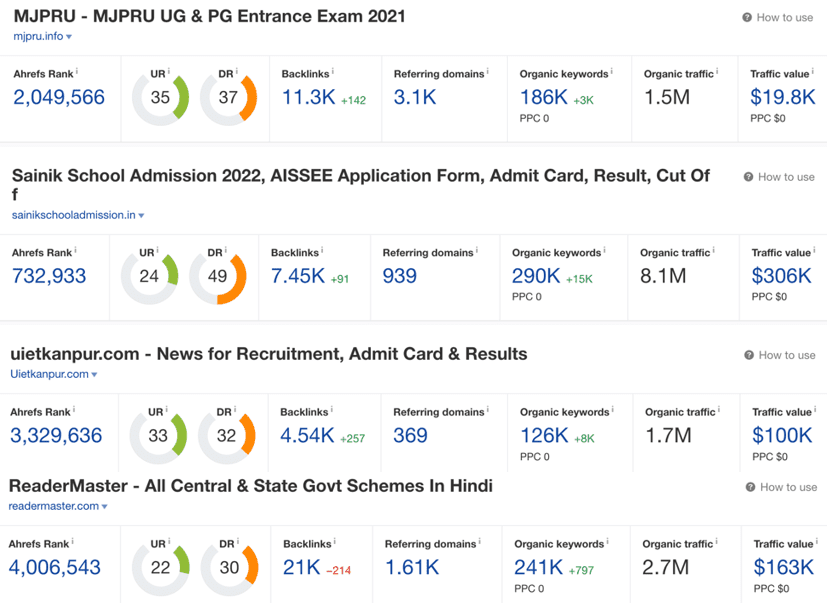Open ReaderMaster's $163K traffic value
This screenshot has height=606, width=831.
(783, 568)
